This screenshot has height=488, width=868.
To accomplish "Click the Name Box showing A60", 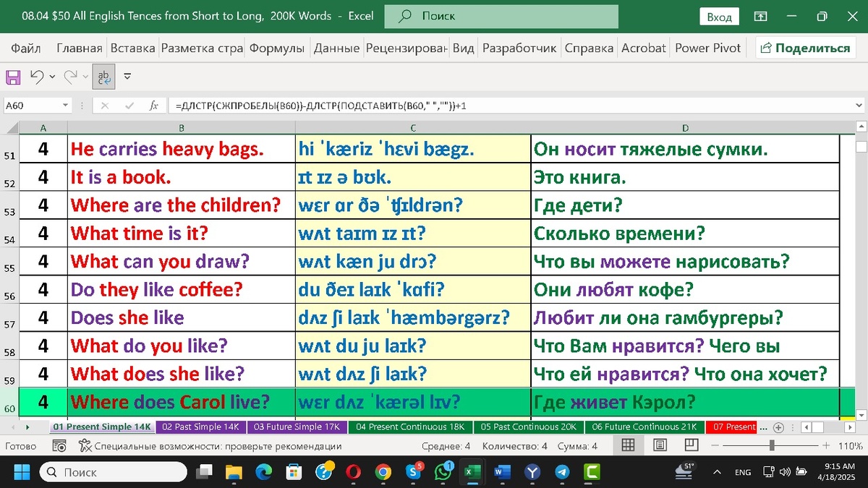I will click(32, 106).
